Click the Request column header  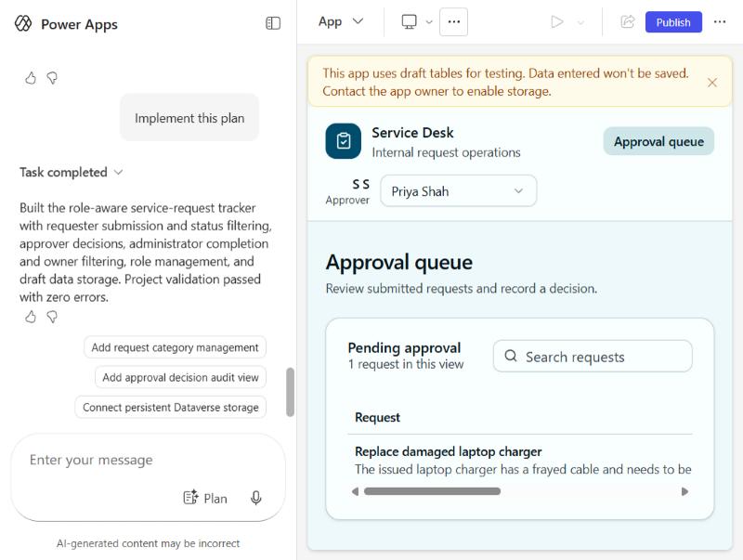point(377,417)
